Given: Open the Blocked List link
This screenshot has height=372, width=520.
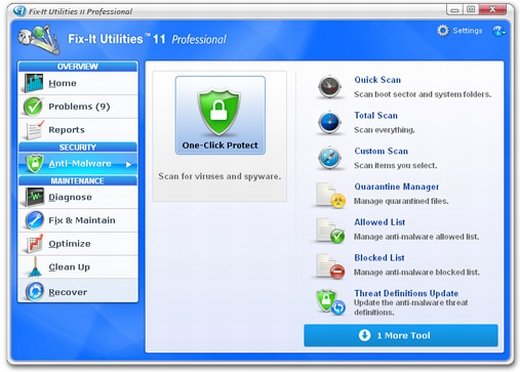Looking at the screenshot, I should pos(379,258).
